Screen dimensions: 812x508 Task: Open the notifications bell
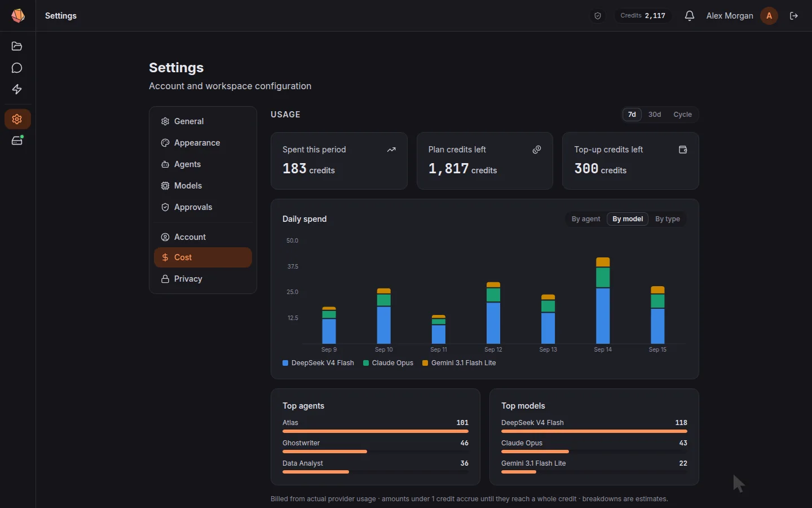[x=689, y=16]
